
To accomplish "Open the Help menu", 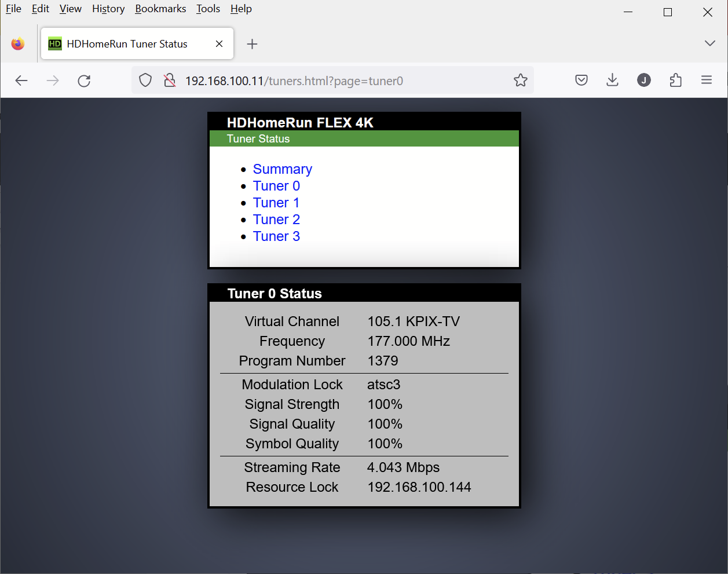I will pos(241,9).
